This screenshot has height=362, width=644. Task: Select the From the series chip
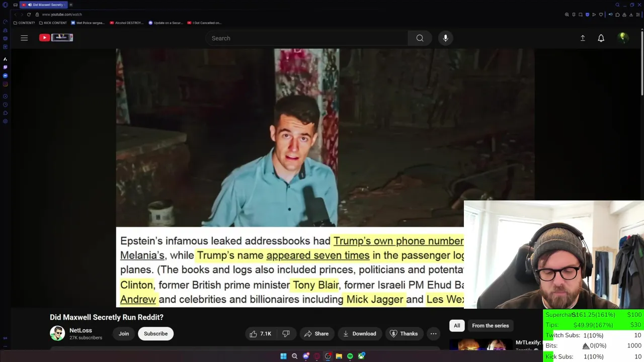click(x=491, y=326)
